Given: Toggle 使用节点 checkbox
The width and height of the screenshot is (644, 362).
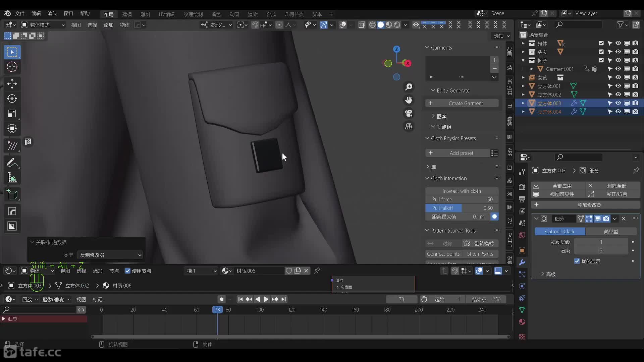Looking at the screenshot, I should [x=127, y=271].
